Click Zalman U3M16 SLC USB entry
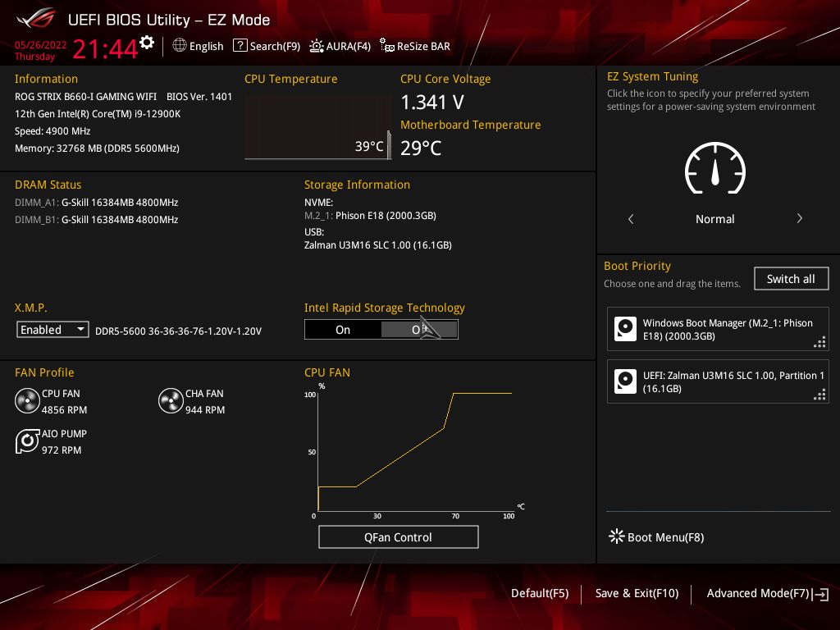The width and height of the screenshot is (840, 630). click(x=378, y=244)
